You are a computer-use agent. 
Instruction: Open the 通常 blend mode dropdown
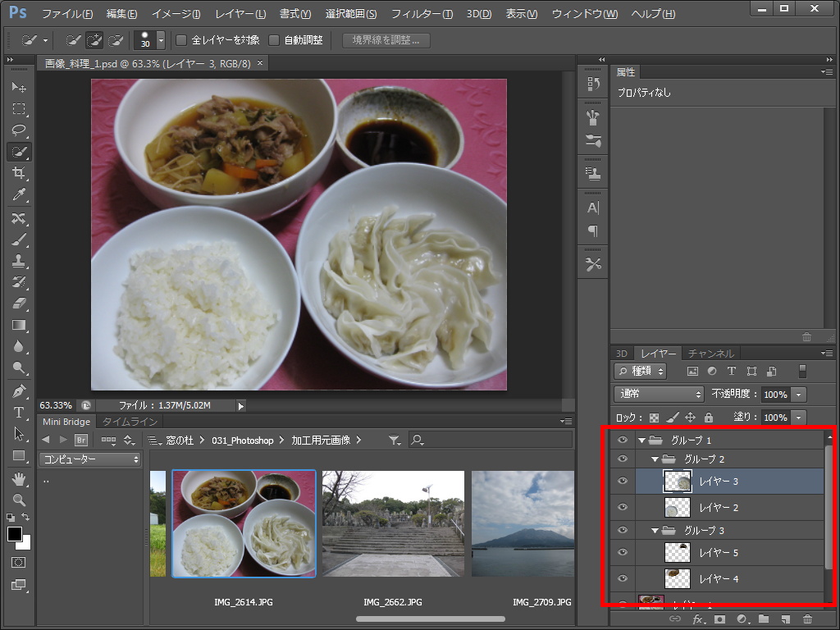click(x=659, y=394)
